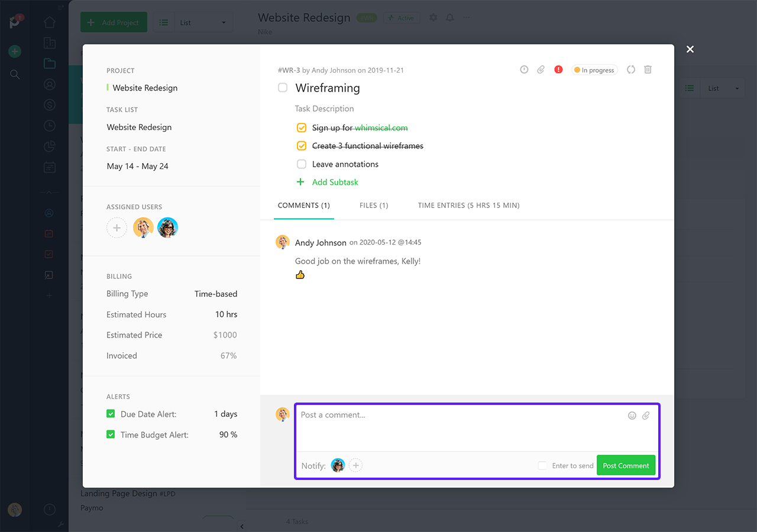Change the Billing Type 'Time-based' value
The width and height of the screenshot is (757, 532).
[216, 294]
